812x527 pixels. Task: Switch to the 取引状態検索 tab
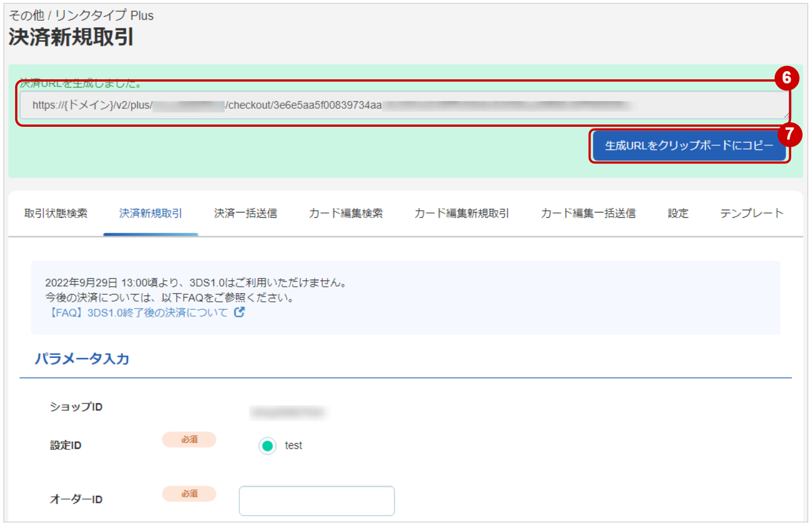click(56, 213)
